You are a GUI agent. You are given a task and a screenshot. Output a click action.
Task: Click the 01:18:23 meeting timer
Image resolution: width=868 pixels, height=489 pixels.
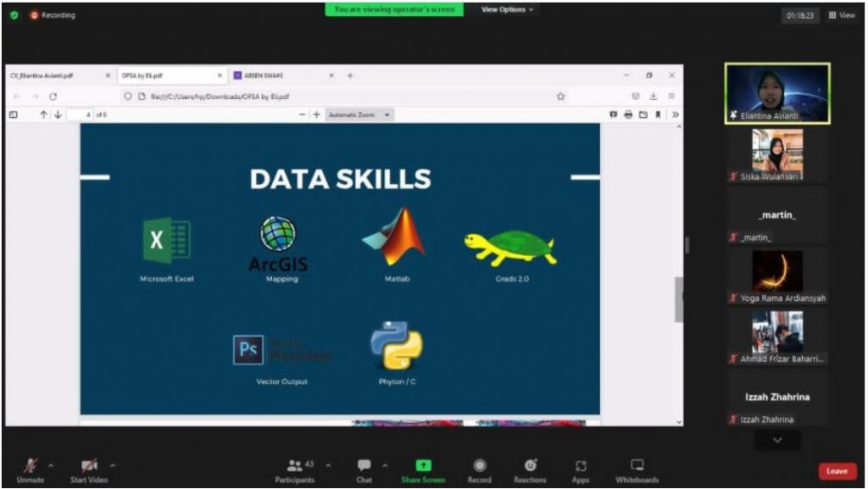click(800, 15)
